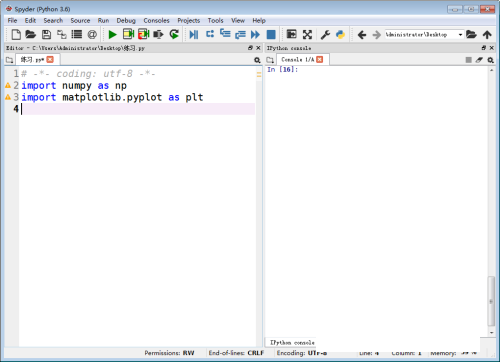The image size is (500, 362).
Task: Click the console vertical scrollbar thumb
Action: [491, 301]
